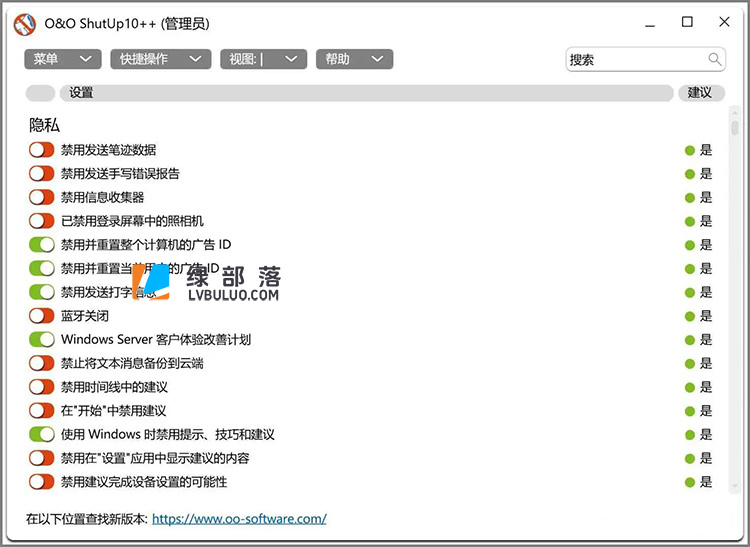Image resolution: width=750 pixels, height=547 pixels.
Task: Toggle 禁用发送手写错误报告 switch
Action: click(42, 173)
